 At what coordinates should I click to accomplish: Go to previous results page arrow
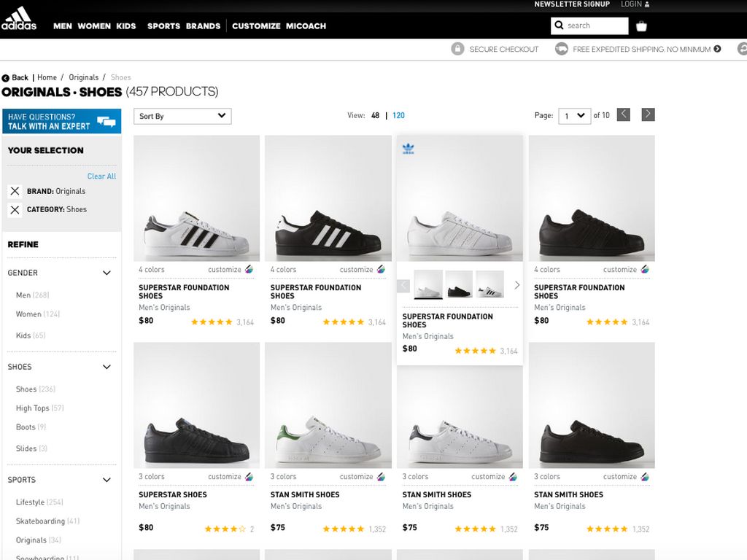click(x=624, y=114)
